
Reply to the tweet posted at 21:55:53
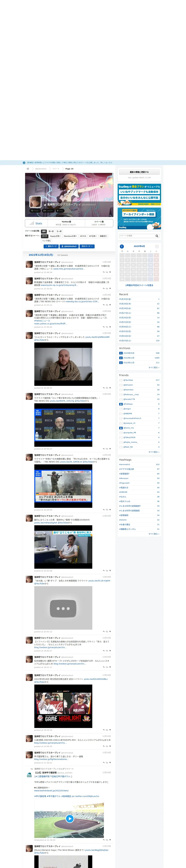104,289
